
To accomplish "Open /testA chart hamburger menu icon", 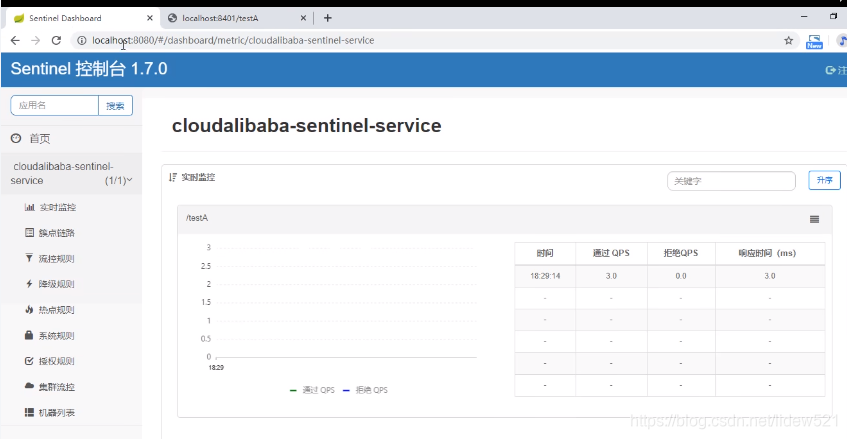I will 815,219.
